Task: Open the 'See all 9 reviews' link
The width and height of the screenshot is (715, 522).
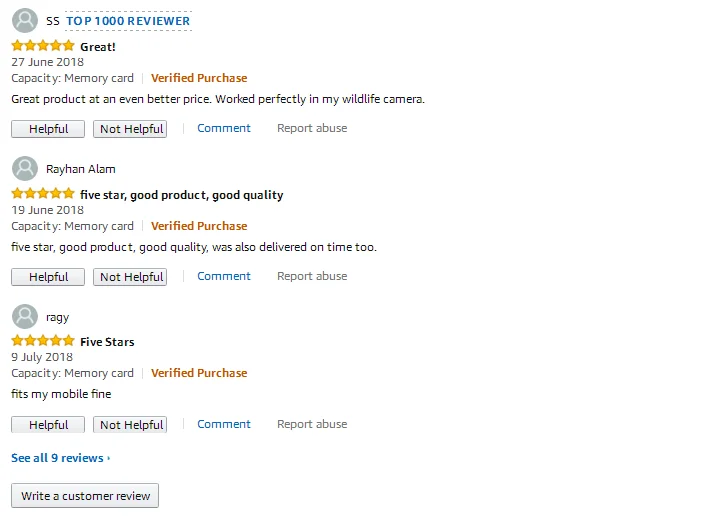Action: (x=60, y=458)
